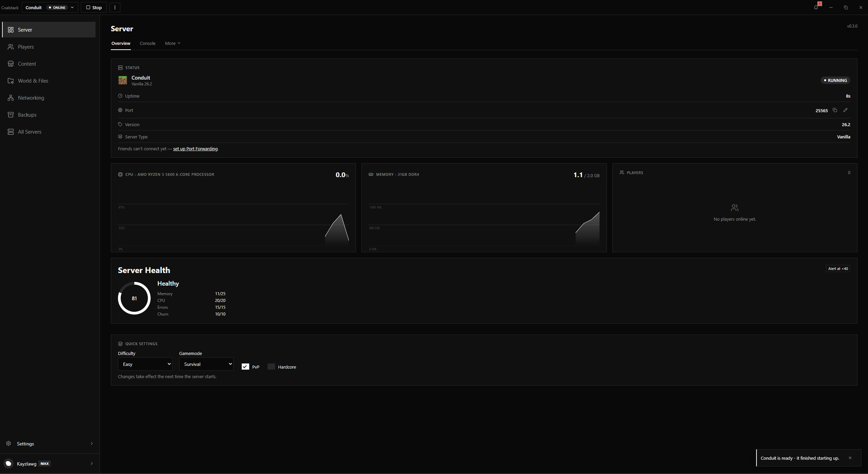This screenshot has width=868, height=474.
Task: Switch to the Overview tab
Action: point(121,43)
